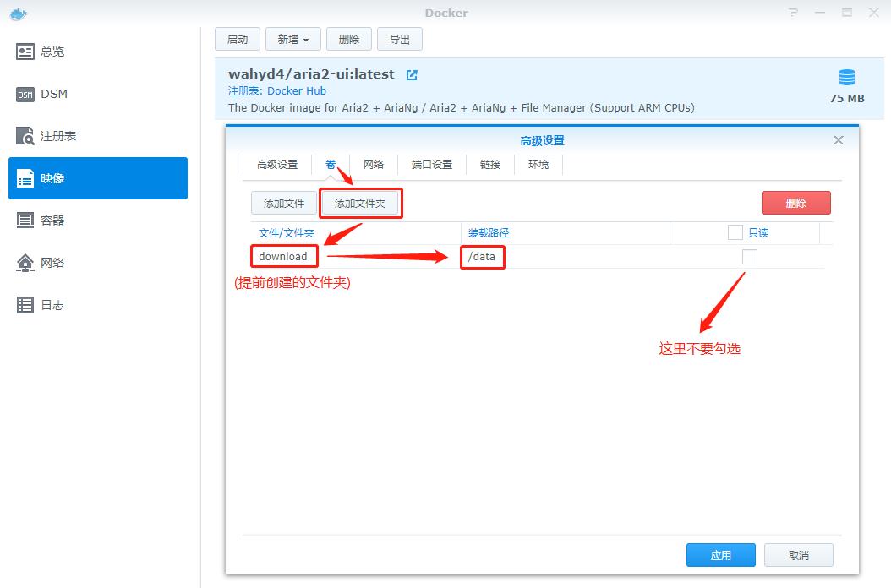891x588 pixels.
Task: Switch to the 高级设置 tab
Action: click(x=277, y=165)
